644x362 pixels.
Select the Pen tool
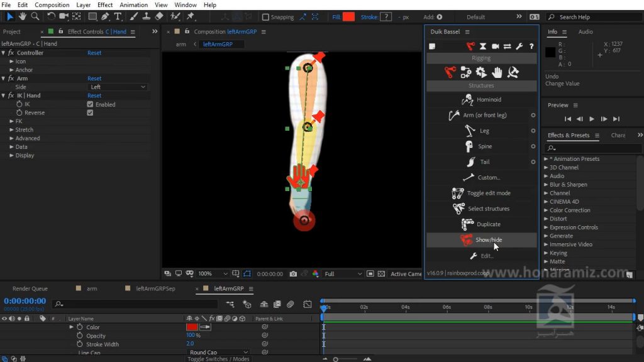pyautogui.click(x=105, y=16)
